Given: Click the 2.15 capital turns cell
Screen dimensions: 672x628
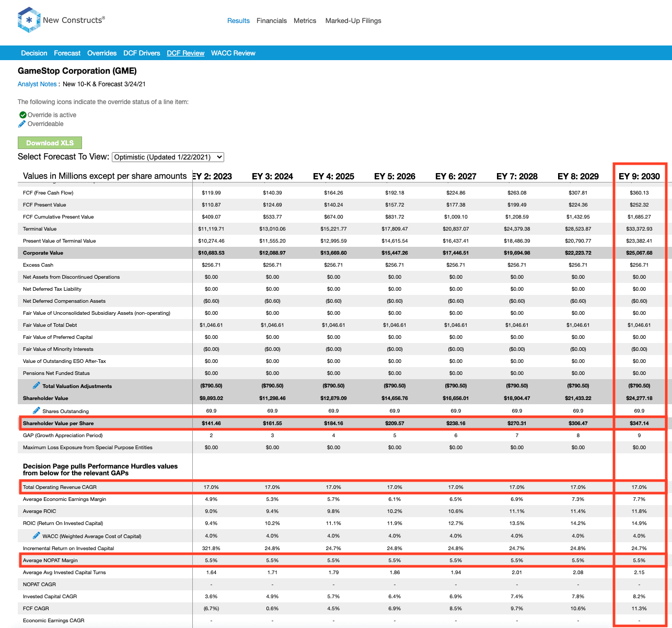Looking at the screenshot, I should point(639,573).
